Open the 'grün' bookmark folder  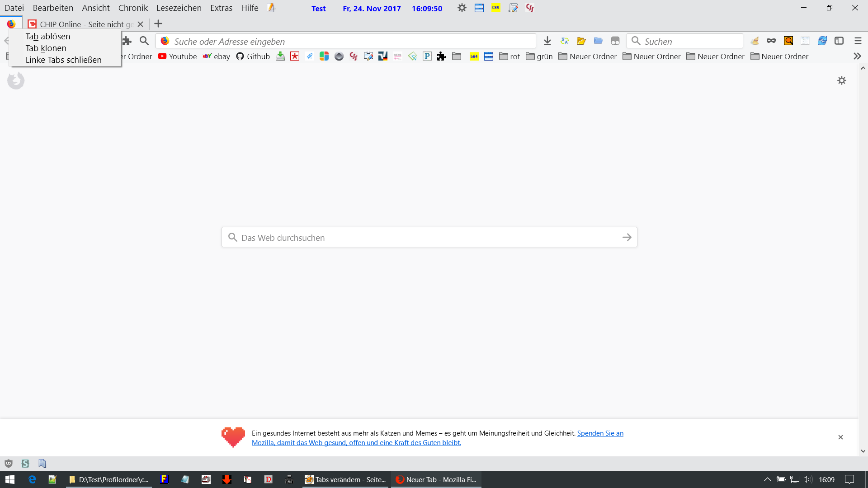pos(539,56)
